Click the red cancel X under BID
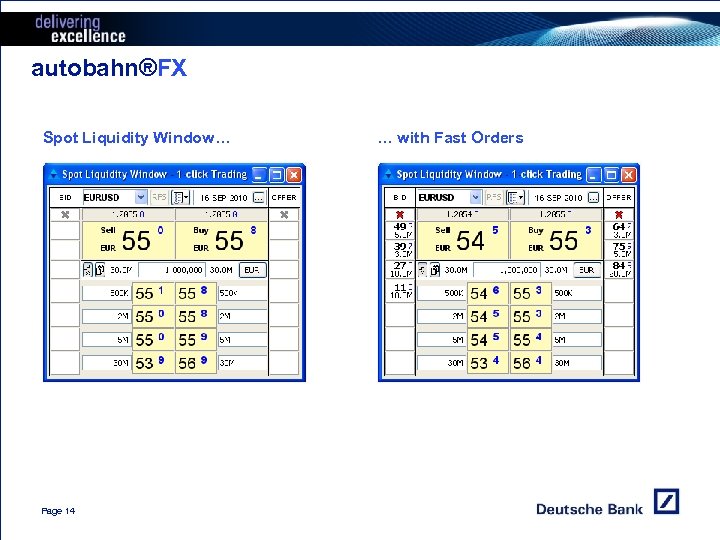Viewport: 720px width, 540px height. 400,214
